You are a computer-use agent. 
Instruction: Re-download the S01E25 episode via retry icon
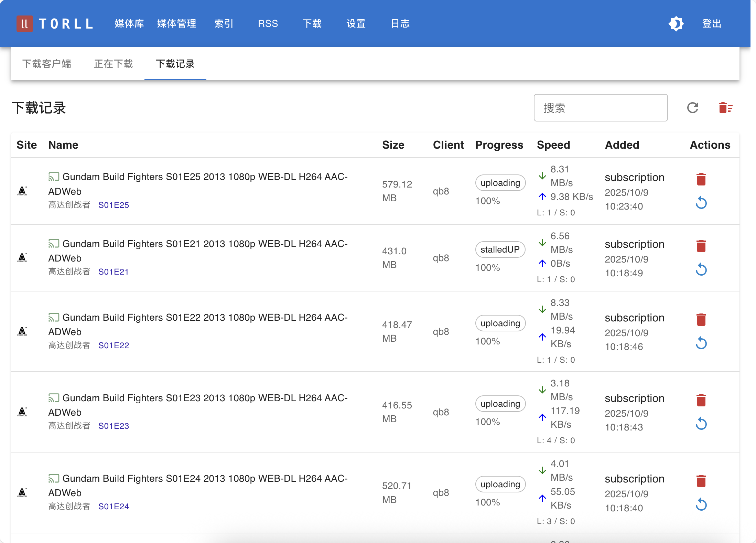(701, 203)
